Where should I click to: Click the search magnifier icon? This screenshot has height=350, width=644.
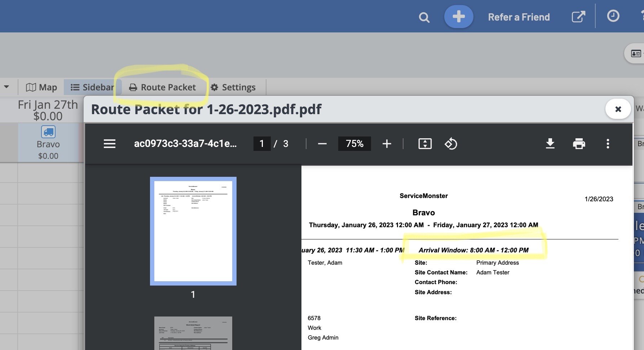click(x=424, y=17)
